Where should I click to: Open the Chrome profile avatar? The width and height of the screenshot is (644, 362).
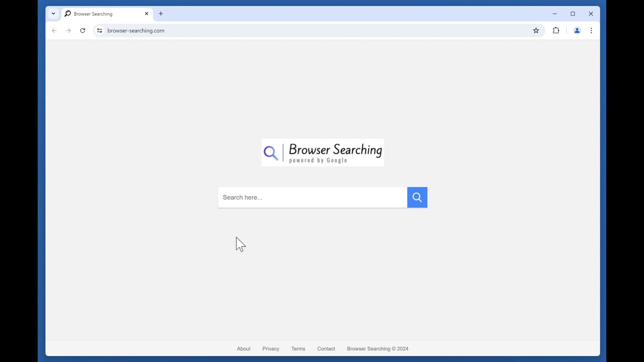[x=577, y=31]
